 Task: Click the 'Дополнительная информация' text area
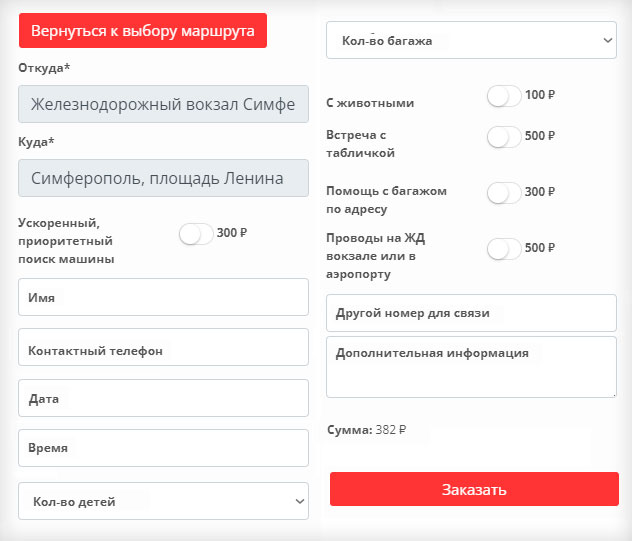point(471,367)
